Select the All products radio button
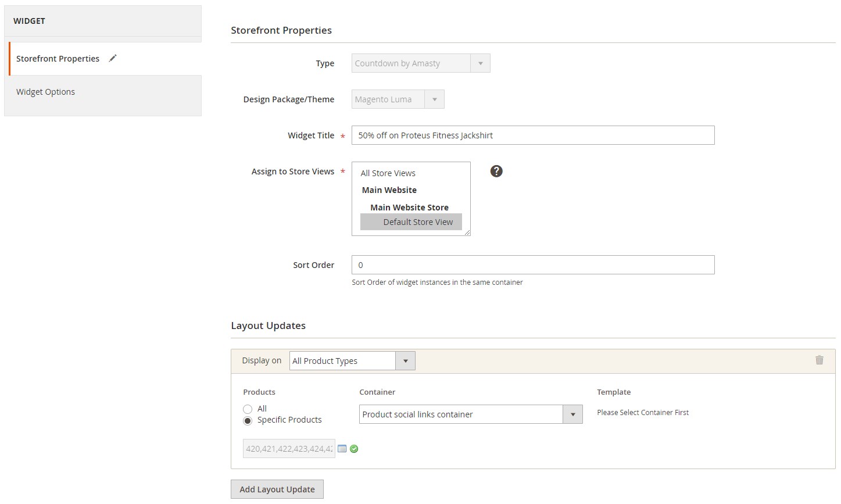This screenshot has height=504, width=841. click(x=248, y=409)
